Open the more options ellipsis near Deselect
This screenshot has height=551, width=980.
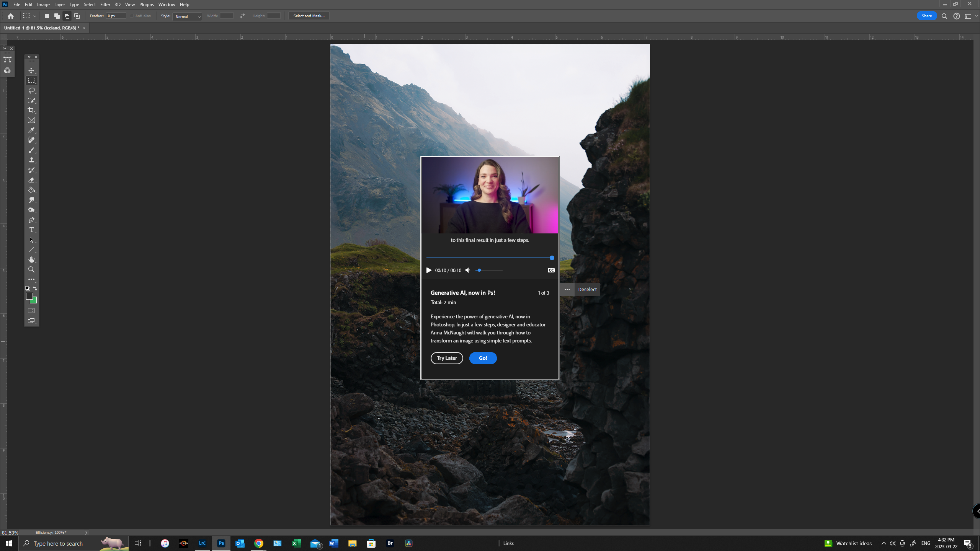567,289
